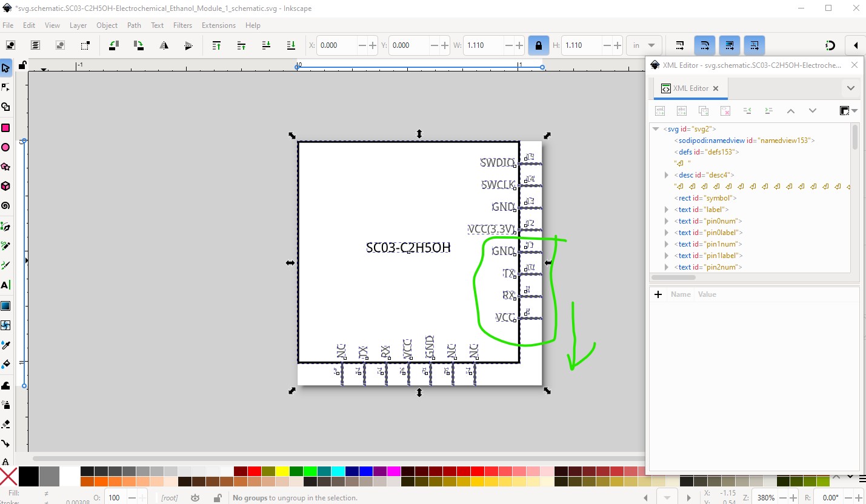The image size is (866, 504).
Task: Select the 3D Box tool
Action: tap(5, 186)
